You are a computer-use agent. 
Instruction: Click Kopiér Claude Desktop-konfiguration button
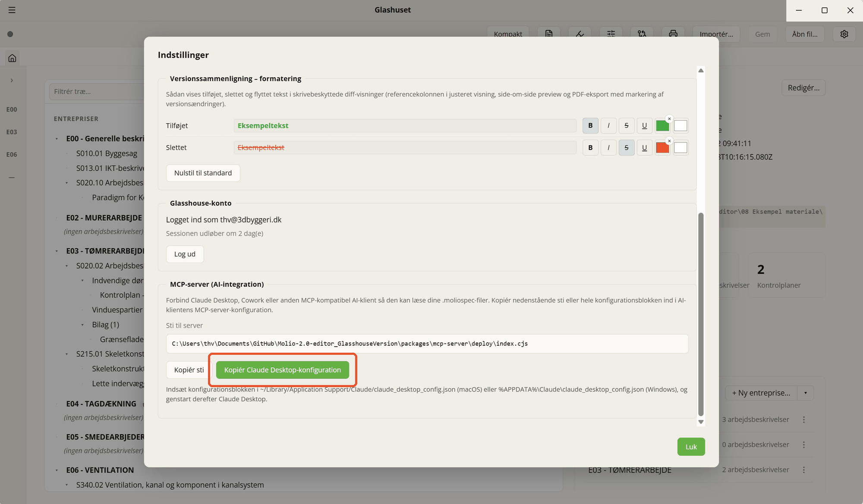click(x=283, y=370)
